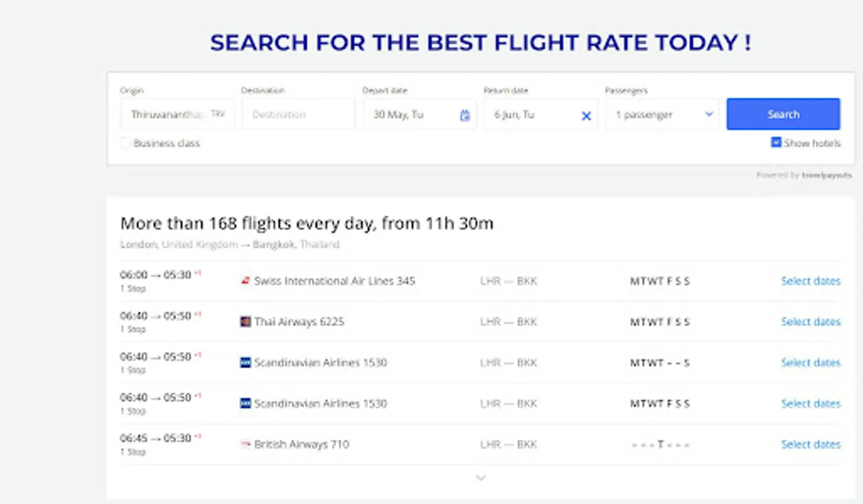Uncheck the Show hotels checkbox
This screenshot has width=863, height=504.
776,143
